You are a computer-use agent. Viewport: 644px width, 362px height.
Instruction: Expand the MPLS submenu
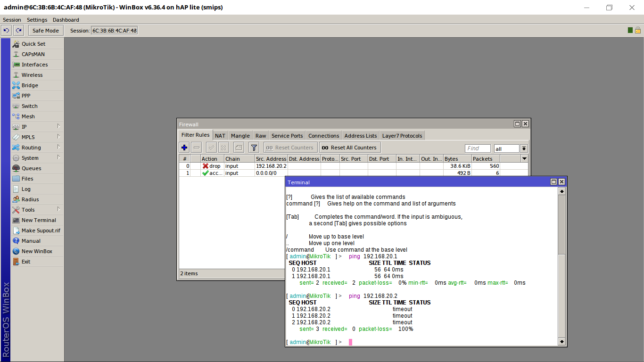(37, 137)
